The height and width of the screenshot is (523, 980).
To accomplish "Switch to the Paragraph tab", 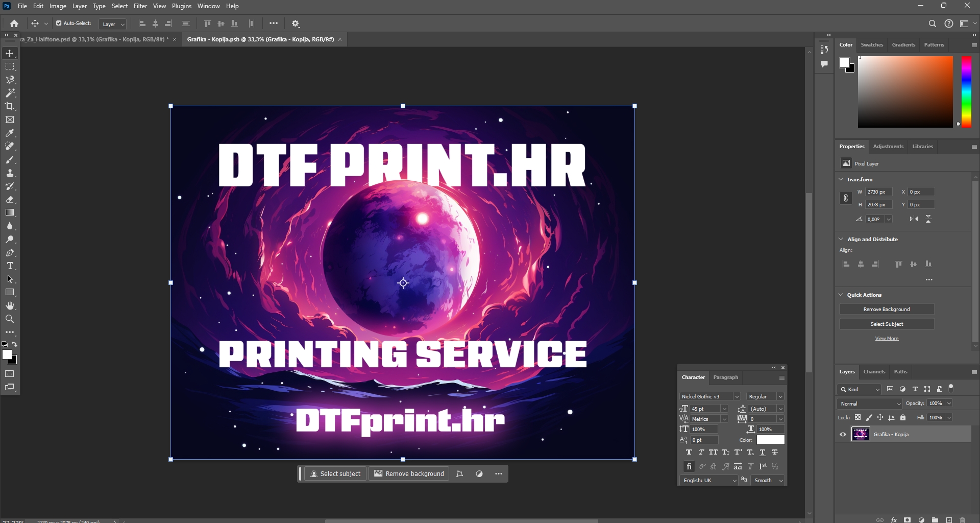I will (725, 377).
